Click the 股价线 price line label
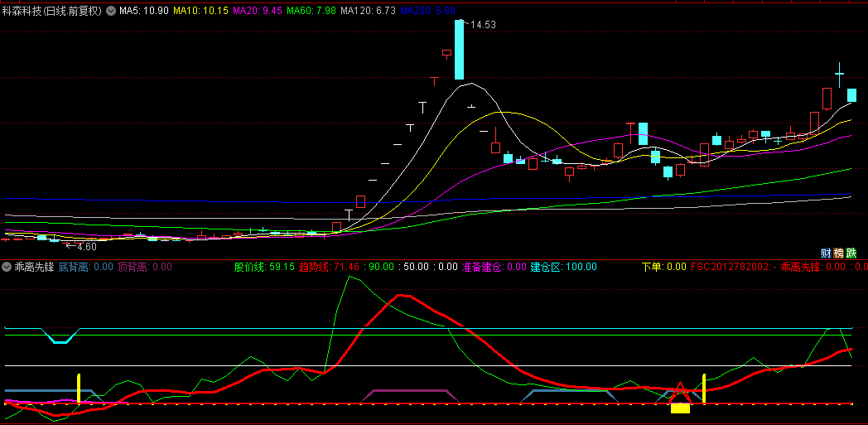The width and height of the screenshot is (868, 425). point(263,268)
